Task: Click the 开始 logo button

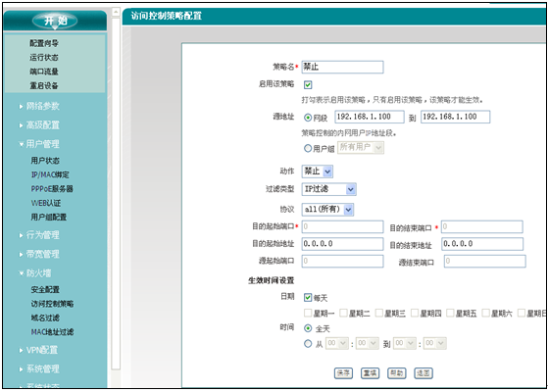Action: [55, 21]
